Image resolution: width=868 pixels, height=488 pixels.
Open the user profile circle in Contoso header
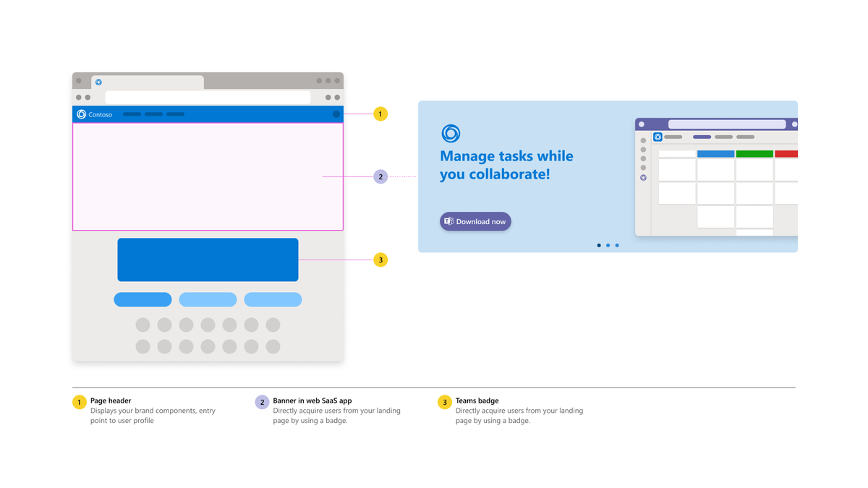pyautogui.click(x=336, y=114)
